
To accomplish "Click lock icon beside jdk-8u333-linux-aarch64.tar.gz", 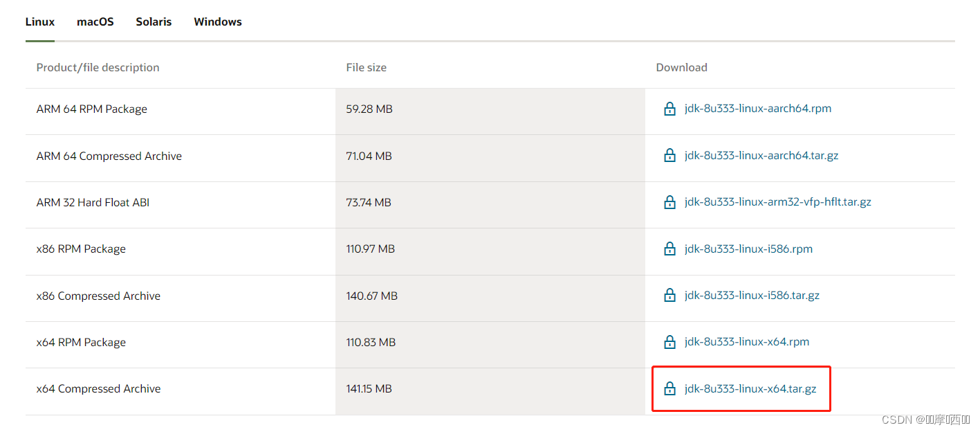I will [x=669, y=156].
